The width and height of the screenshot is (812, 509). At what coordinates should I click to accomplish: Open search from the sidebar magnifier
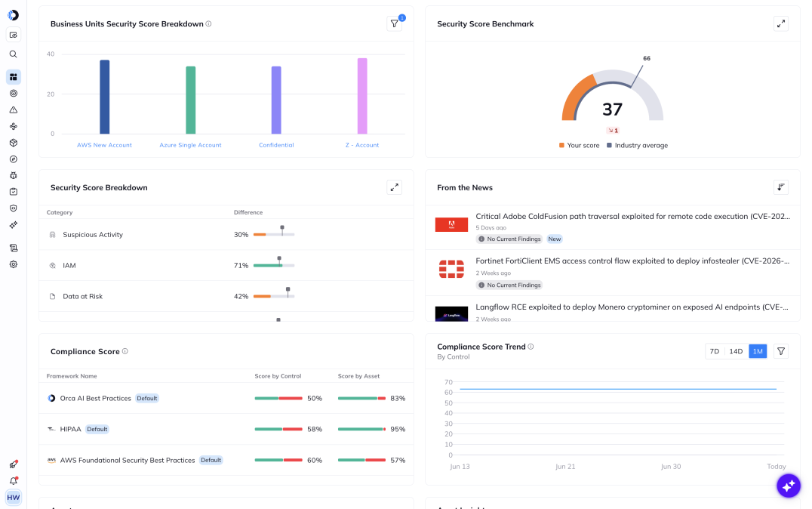pos(14,54)
